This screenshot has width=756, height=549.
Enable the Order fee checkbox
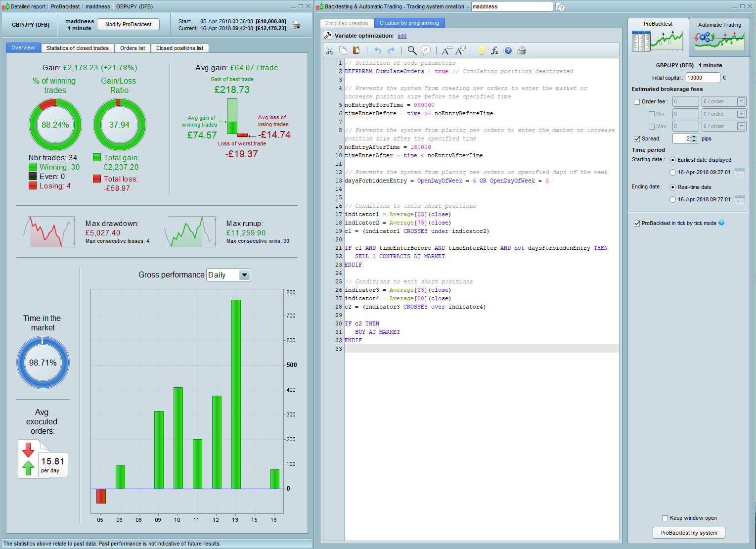[x=637, y=102]
